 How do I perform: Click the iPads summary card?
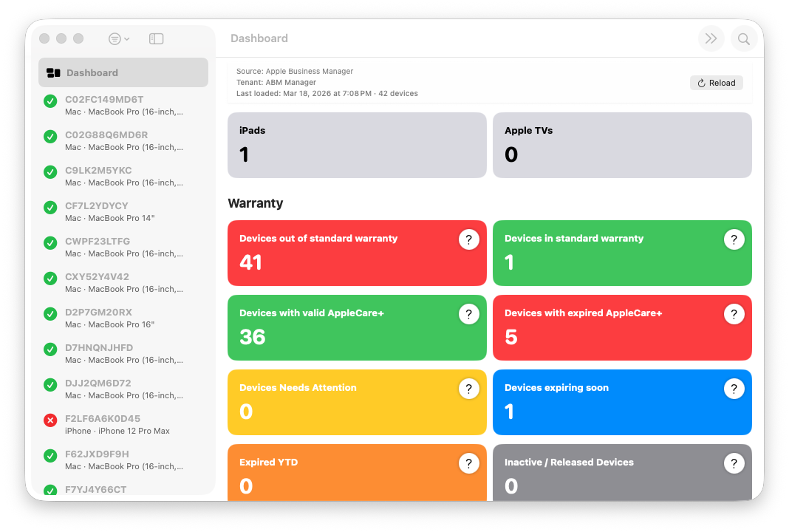pyautogui.click(x=357, y=145)
